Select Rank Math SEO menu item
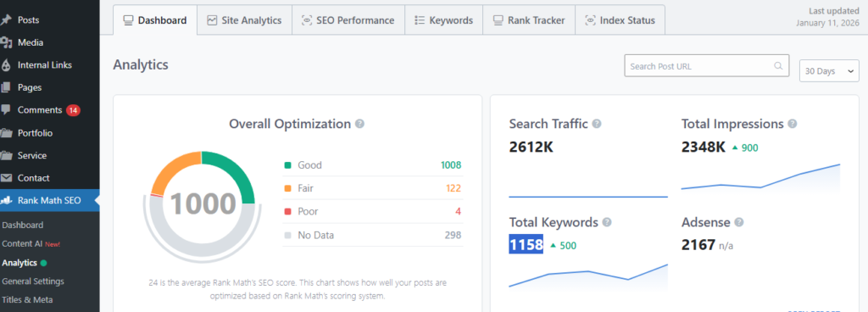The height and width of the screenshot is (312, 868). (x=50, y=200)
